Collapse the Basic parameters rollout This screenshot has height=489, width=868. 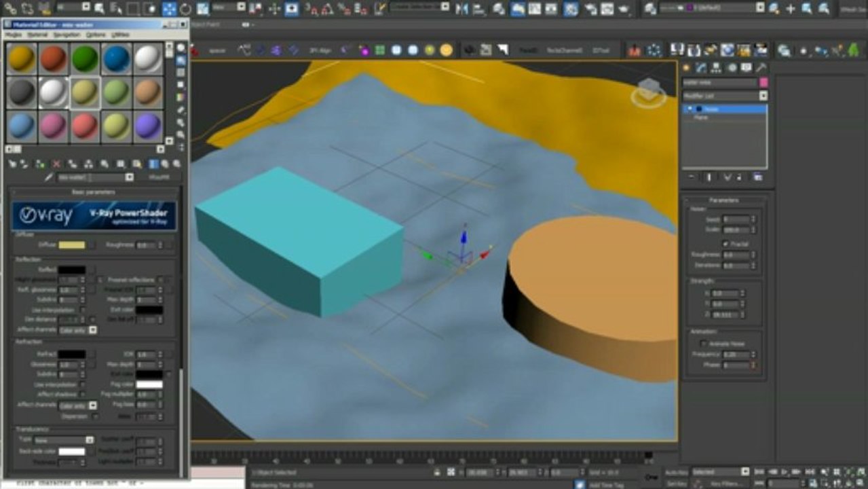tap(94, 192)
